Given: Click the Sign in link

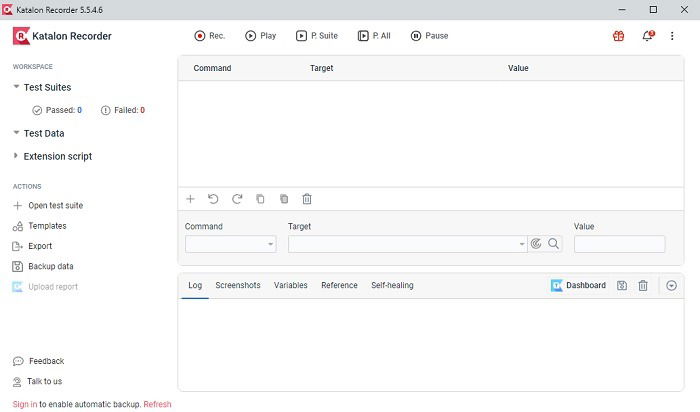Looking at the screenshot, I should click(x=25, y=404).
